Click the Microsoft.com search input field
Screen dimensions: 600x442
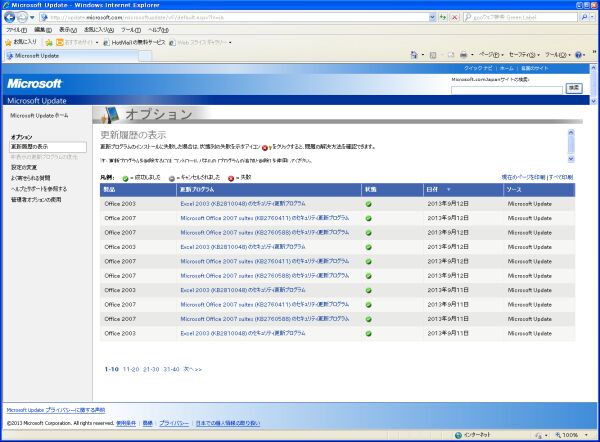pos(506,88)
